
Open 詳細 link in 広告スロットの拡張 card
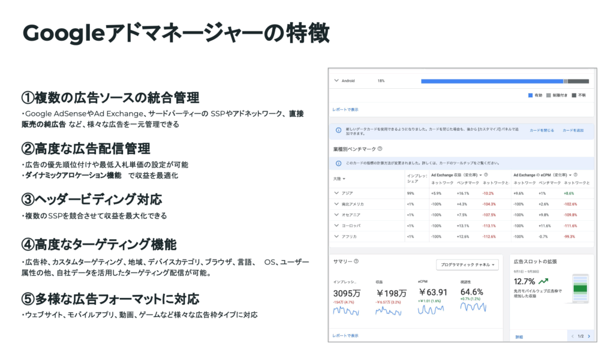[x=519, y=337]
